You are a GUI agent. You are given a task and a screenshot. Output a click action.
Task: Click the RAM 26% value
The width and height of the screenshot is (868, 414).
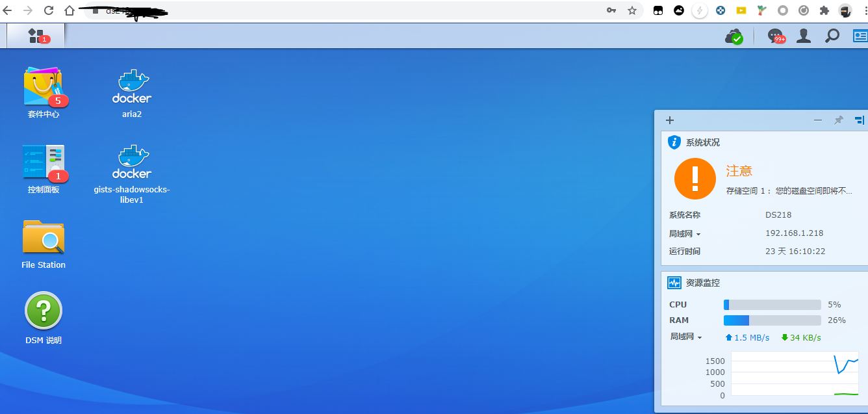(837, 320)
